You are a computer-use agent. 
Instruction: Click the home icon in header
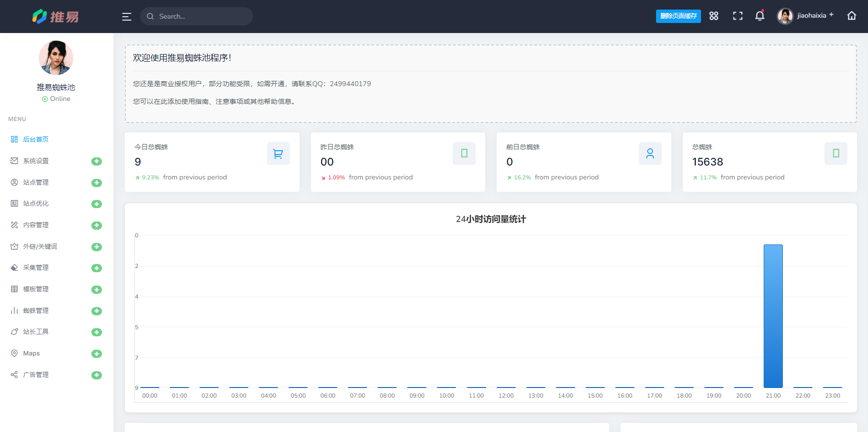click(851, 16)
